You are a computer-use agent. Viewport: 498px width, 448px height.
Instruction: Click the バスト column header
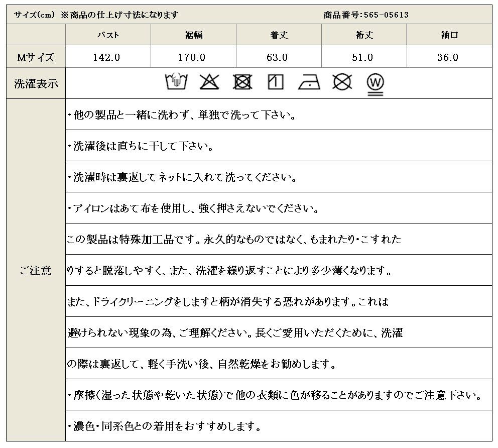pyautogui.click(x=108, y=35)
